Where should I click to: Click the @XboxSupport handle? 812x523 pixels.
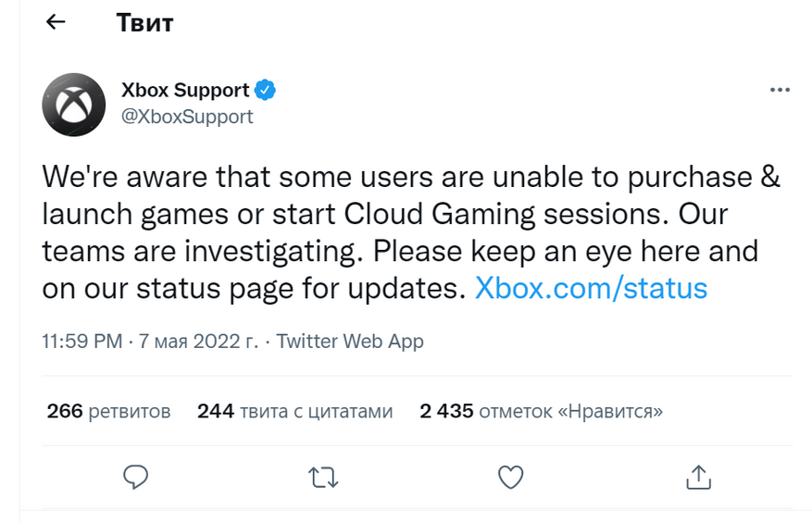[x=187, y=118]
